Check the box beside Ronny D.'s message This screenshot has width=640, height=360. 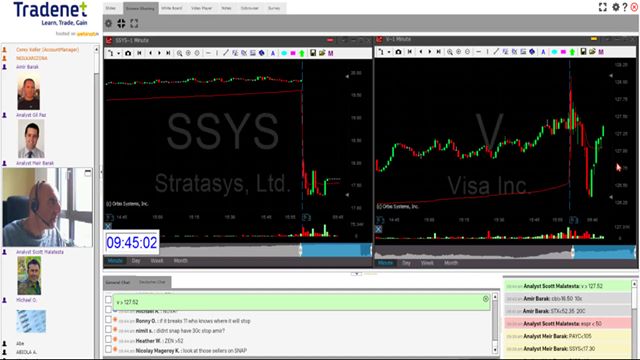108,320
